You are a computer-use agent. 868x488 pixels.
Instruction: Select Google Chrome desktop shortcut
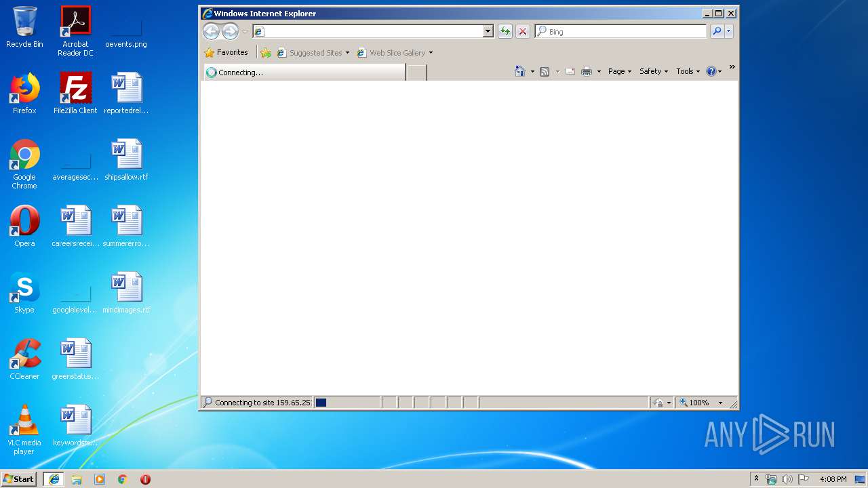click(x=24, y=164)
